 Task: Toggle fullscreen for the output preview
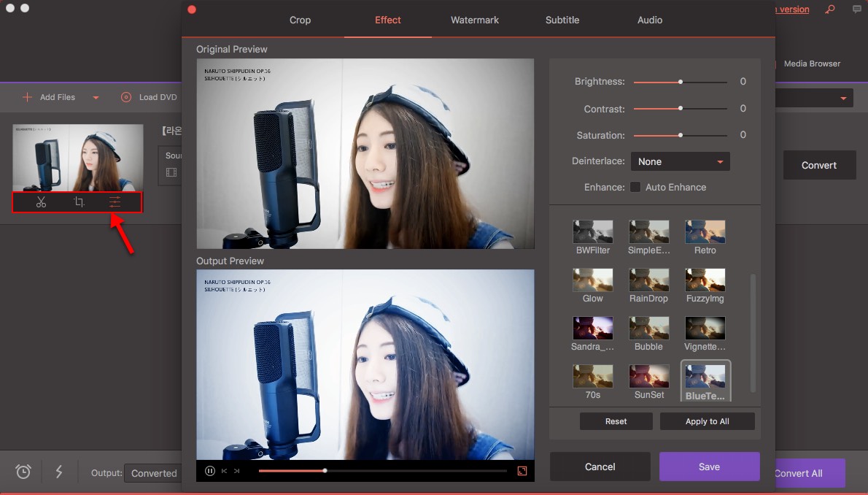click(522, 471)
